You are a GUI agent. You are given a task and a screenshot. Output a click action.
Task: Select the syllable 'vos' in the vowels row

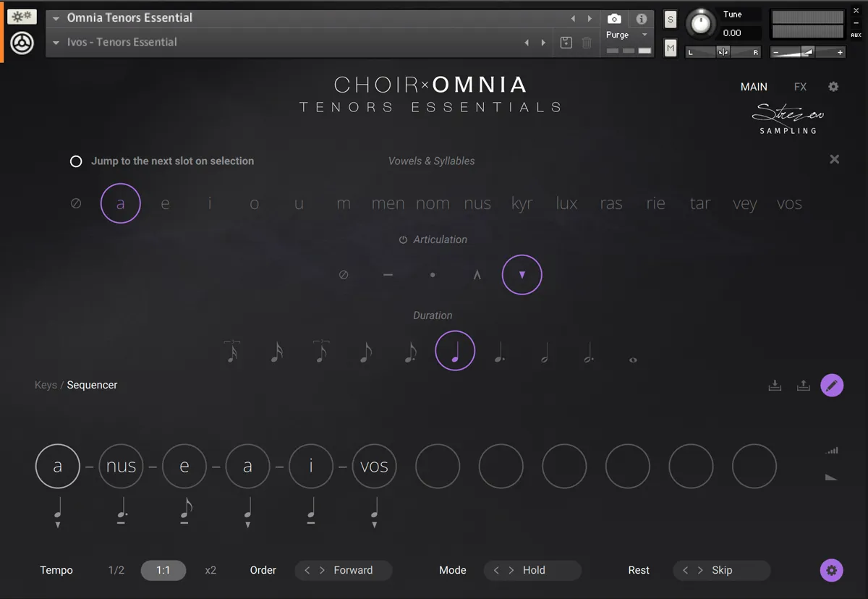[x=789, y=204]
